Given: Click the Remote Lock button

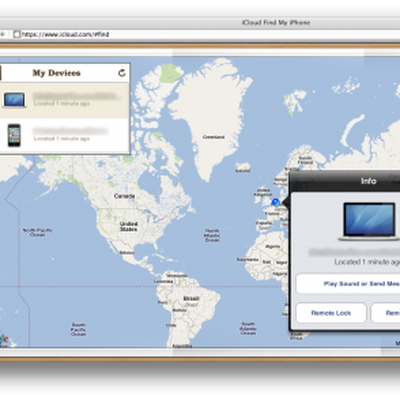Looking at the screenshot, I should pyautogui.click(x=331, y=313).
